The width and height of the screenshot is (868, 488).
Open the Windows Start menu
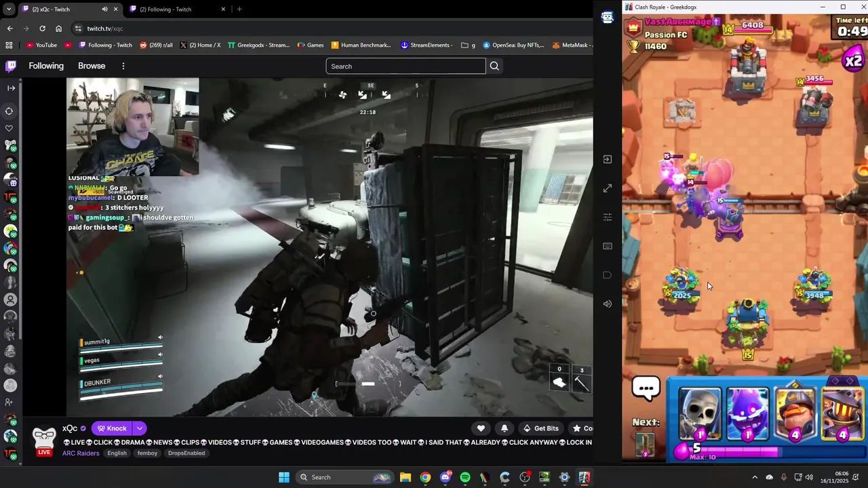coord(284,477)
